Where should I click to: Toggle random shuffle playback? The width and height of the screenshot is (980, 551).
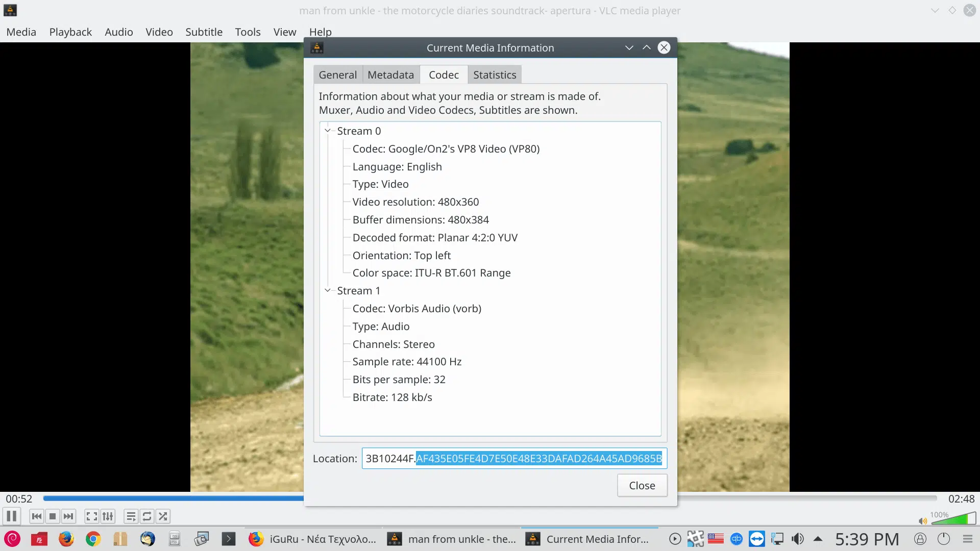[163, 516]
